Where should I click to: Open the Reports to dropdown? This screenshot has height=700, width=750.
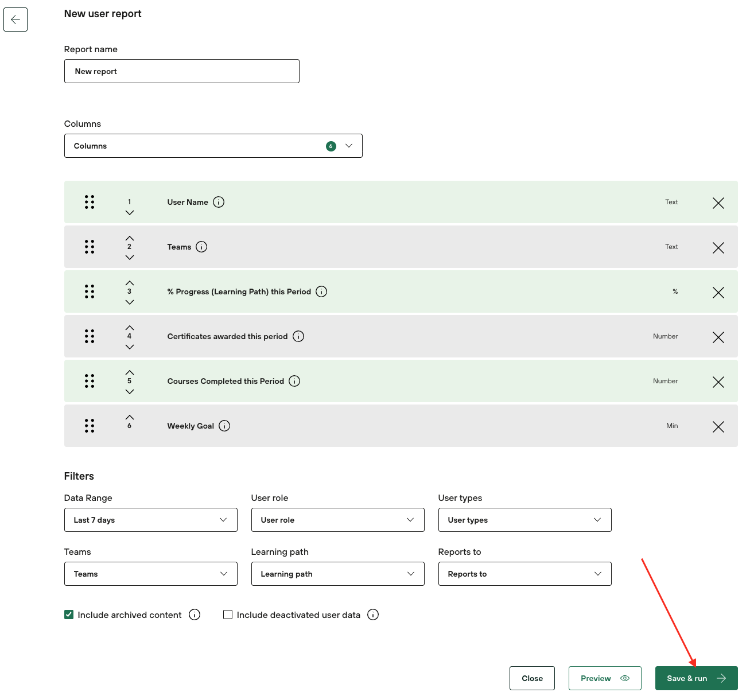(x=524, y=574)
